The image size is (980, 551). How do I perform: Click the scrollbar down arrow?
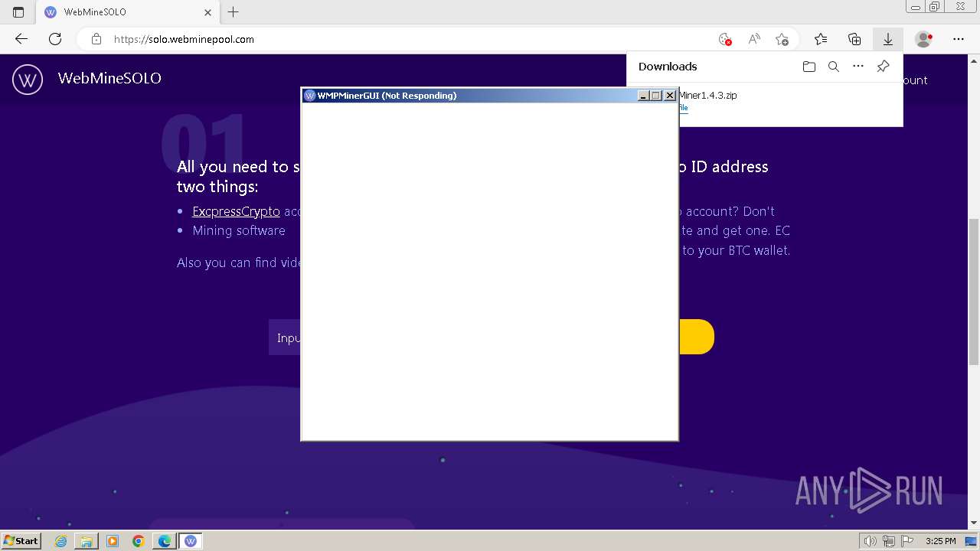[974, 523]
